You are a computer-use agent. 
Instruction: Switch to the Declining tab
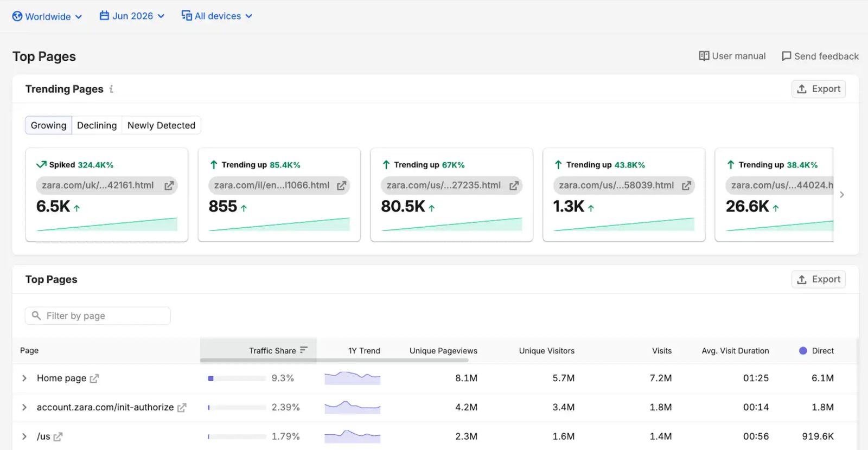(97, 125)
